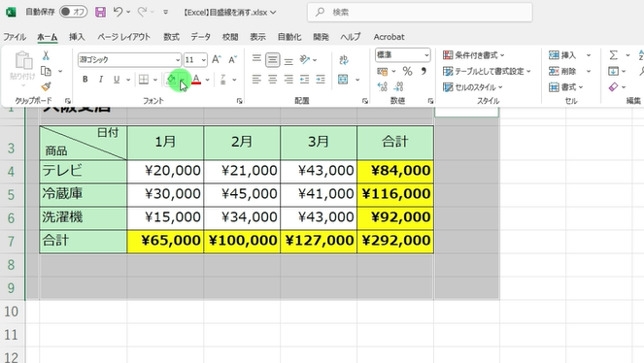Select row header 10
The image size is (644, 363).
(12, 312)
